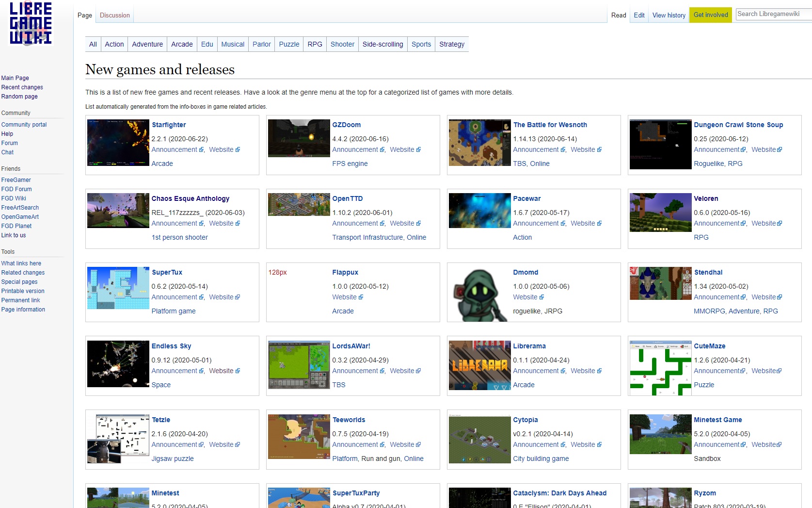
Task: Open Flappux Website external link
Action: (x=347, y=297)
